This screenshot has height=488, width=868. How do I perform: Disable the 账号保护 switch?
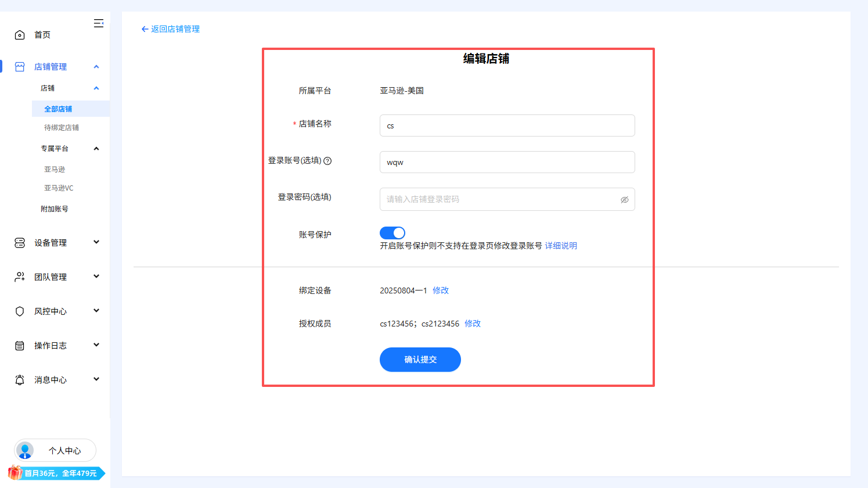point(392,232)
